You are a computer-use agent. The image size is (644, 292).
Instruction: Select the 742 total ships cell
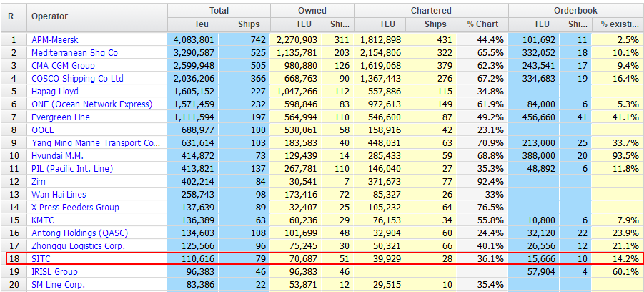coord(244,40)
